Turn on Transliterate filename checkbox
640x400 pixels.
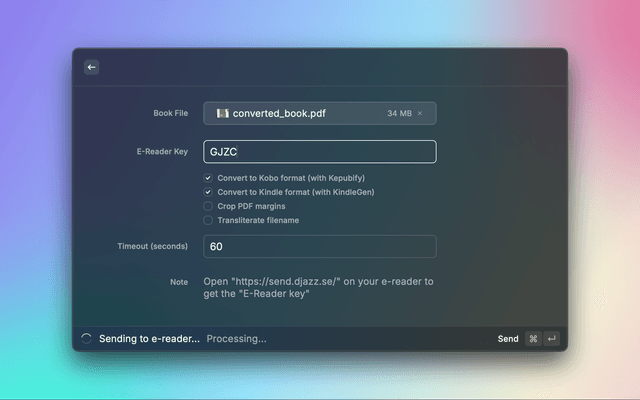(x=208, y=220)
